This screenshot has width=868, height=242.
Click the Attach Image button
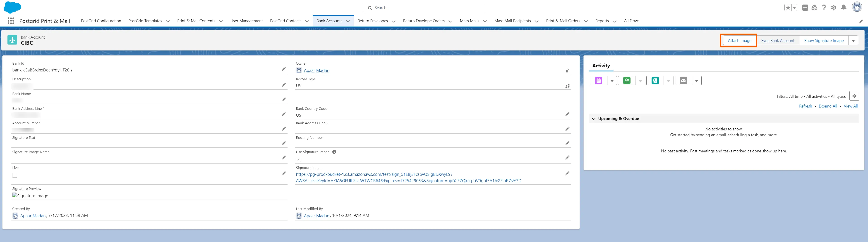click(739, 41)
